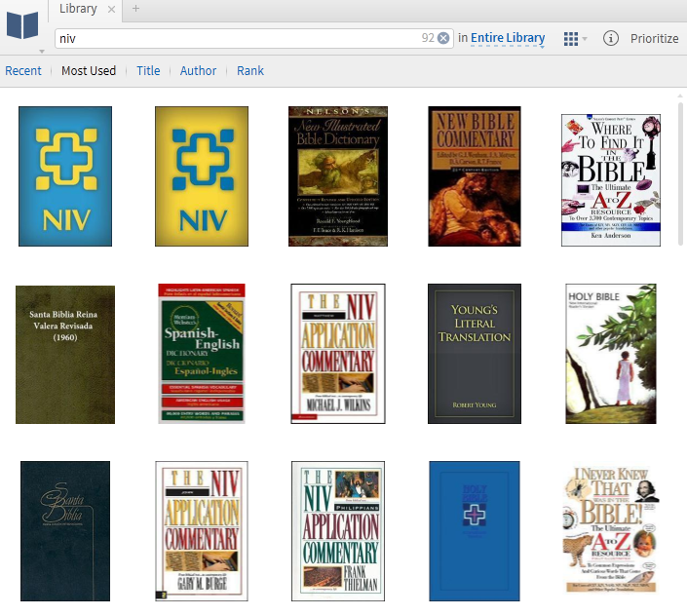The width and height of the screenshot is (687, 616).
Task: Open Young's Literal Translation book
Action: 475,354
